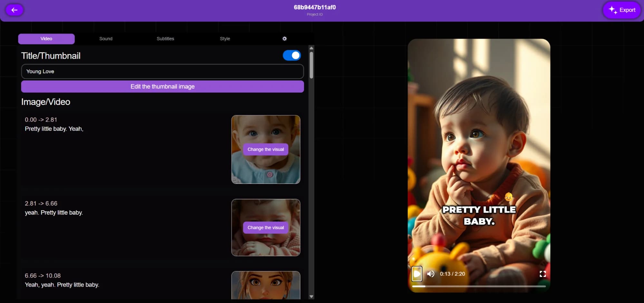Click the scrollbar up arrow
This screenshot has height=303, width=644.
311,48
